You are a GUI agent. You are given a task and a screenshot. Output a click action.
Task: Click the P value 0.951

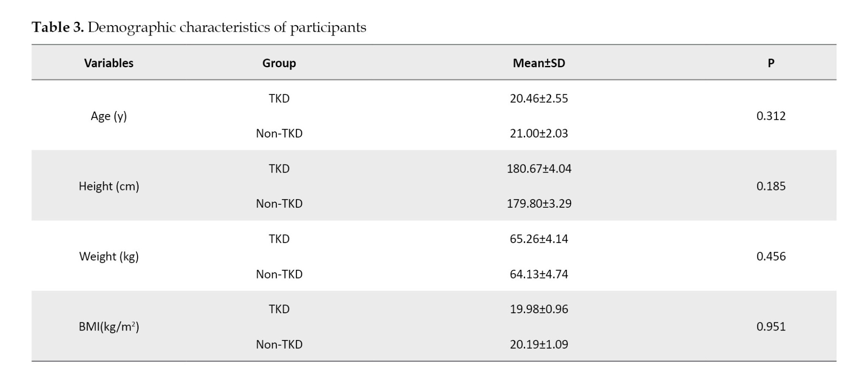[771, 327]
